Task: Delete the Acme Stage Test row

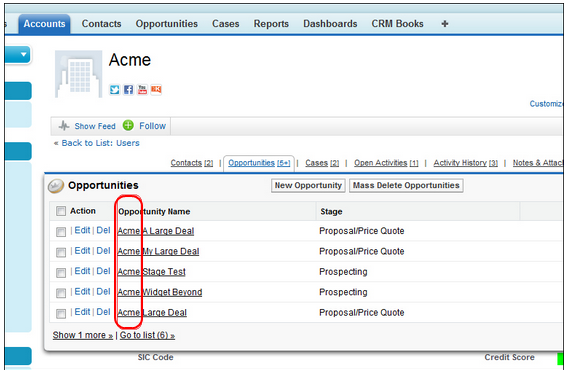Action: coord(103,271)
